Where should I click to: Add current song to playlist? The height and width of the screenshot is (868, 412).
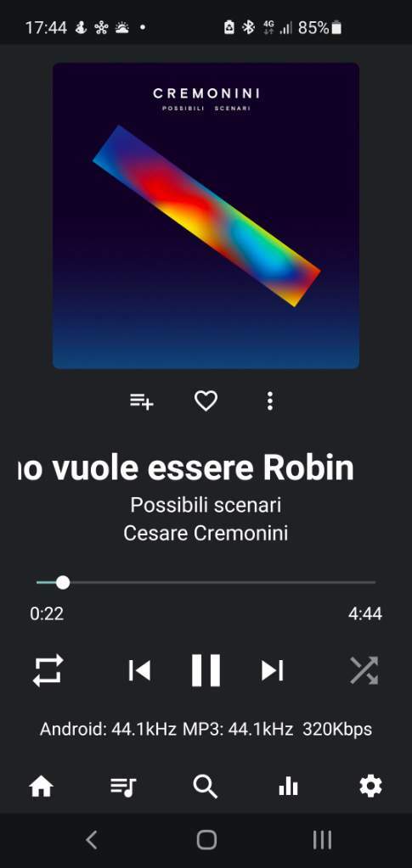141,401
